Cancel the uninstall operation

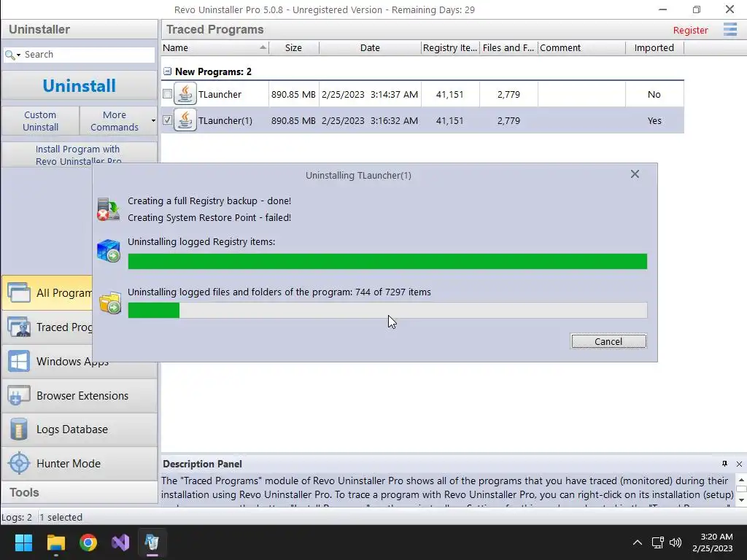coord(608,341)
